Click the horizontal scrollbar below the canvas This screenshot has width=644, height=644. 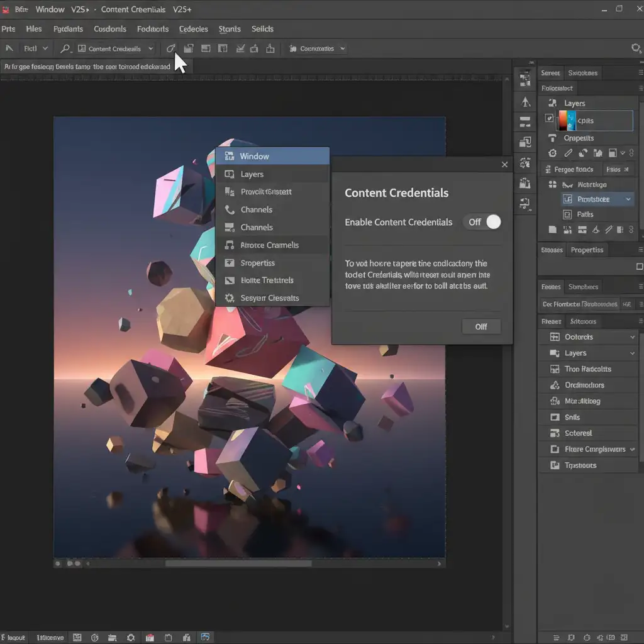click(238, 563)
